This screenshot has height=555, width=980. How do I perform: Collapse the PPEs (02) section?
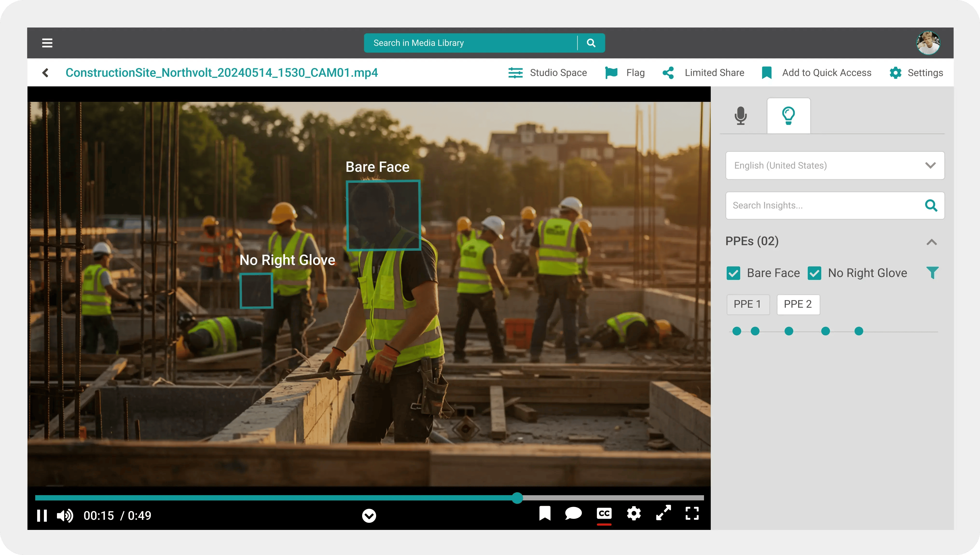point(931,242)
